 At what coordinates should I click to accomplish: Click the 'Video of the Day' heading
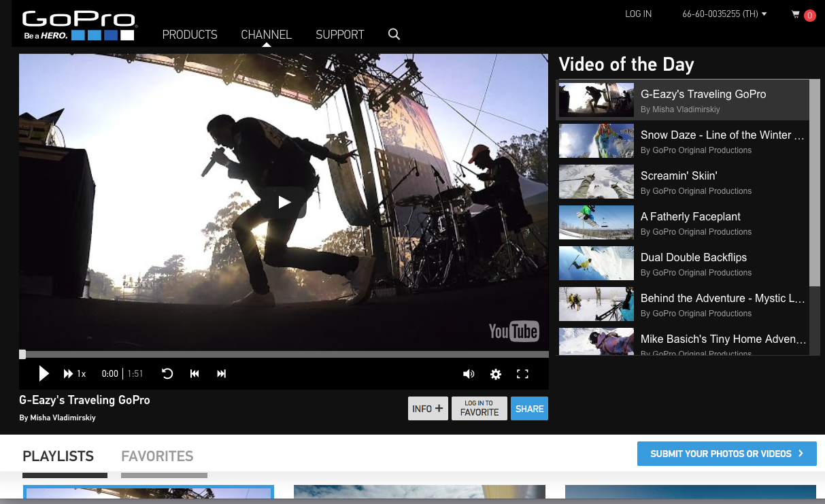(x=626, y=65)
